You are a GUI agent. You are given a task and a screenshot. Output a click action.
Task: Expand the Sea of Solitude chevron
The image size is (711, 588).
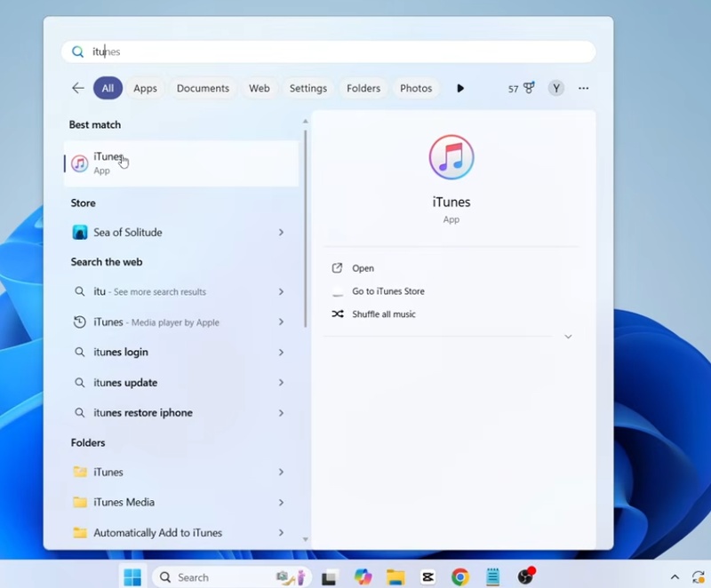[281, 233]
